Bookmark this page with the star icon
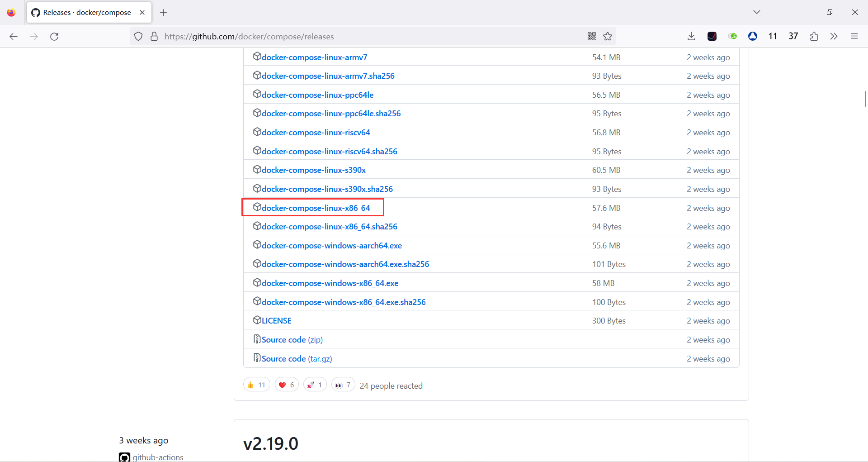The image size is (868, 462). click(x=608, y=36)
